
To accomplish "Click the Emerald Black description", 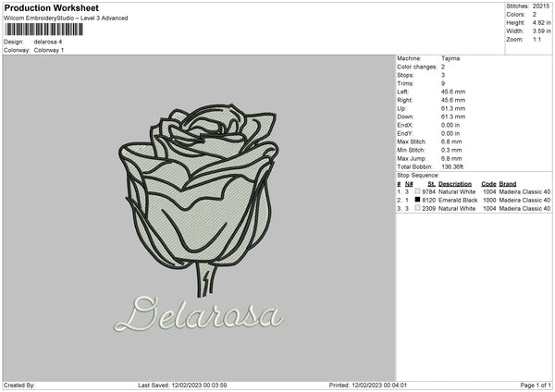I will point(458,201).
